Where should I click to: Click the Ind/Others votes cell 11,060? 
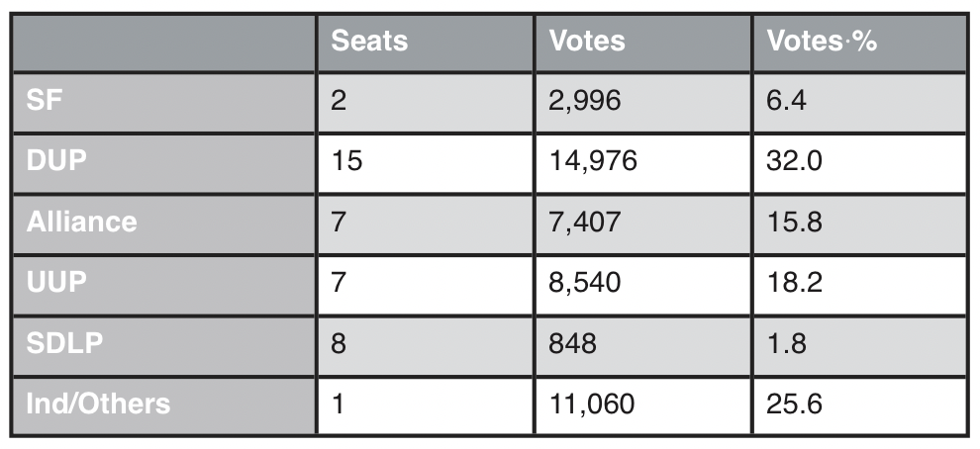[x=592, y=404]
